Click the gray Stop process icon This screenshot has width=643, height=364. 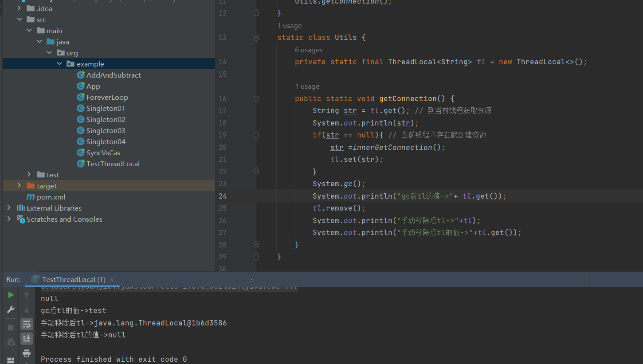[x=11, y=328]
